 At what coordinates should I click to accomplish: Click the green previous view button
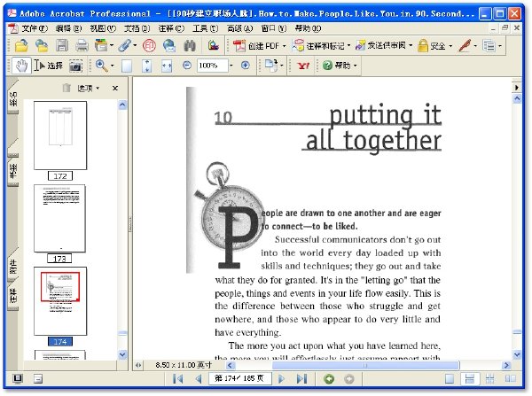[x=328, y=378]
